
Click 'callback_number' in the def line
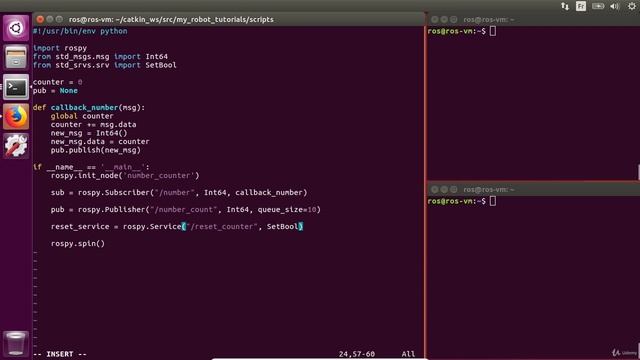coord(84,107)
